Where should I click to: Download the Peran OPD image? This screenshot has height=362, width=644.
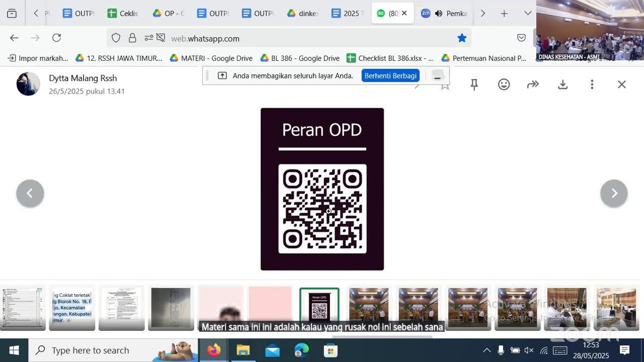tap(562, 84)
